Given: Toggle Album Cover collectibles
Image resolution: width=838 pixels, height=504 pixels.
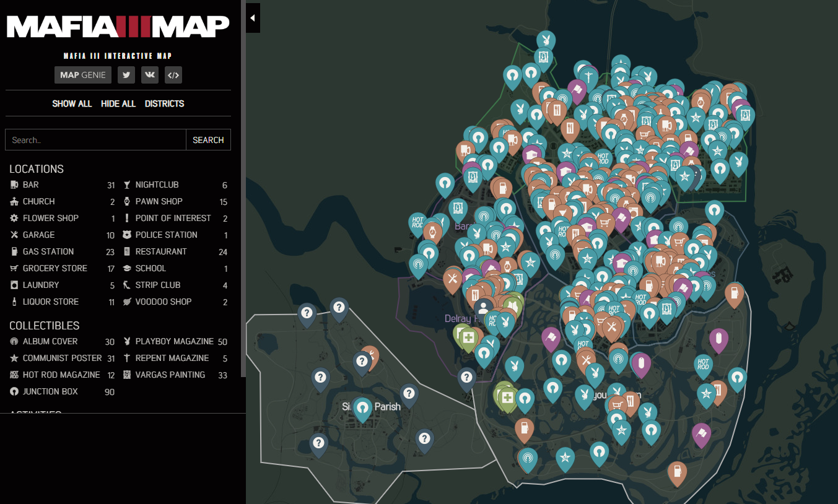Looking at the screenshot, I should [x=63, y=341].
